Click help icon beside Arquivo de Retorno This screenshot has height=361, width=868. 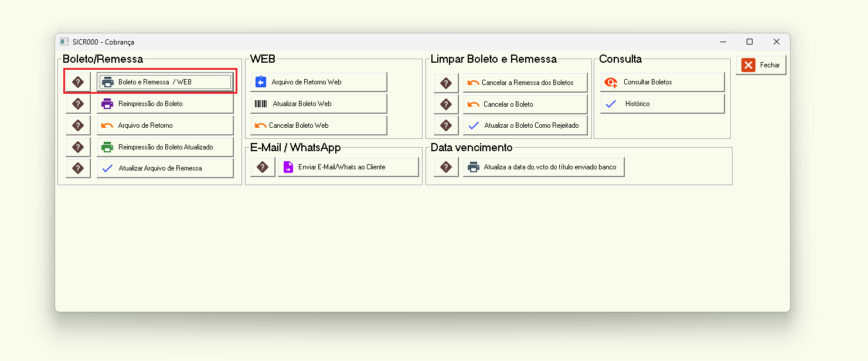[78, 125]
